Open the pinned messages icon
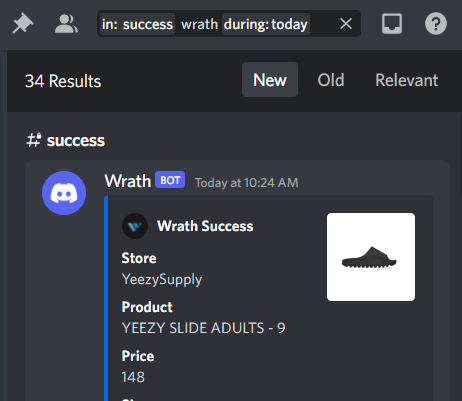Screen dimensions: 462x401 (x=23, y=24)
